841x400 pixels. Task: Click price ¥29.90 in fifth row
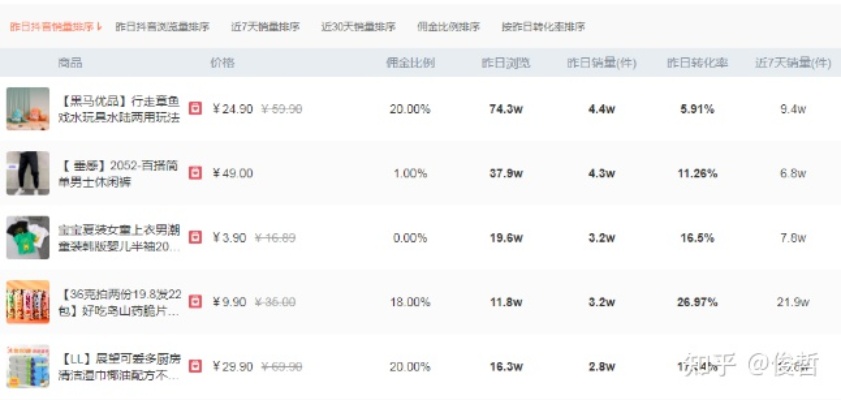tap(232, 367)
